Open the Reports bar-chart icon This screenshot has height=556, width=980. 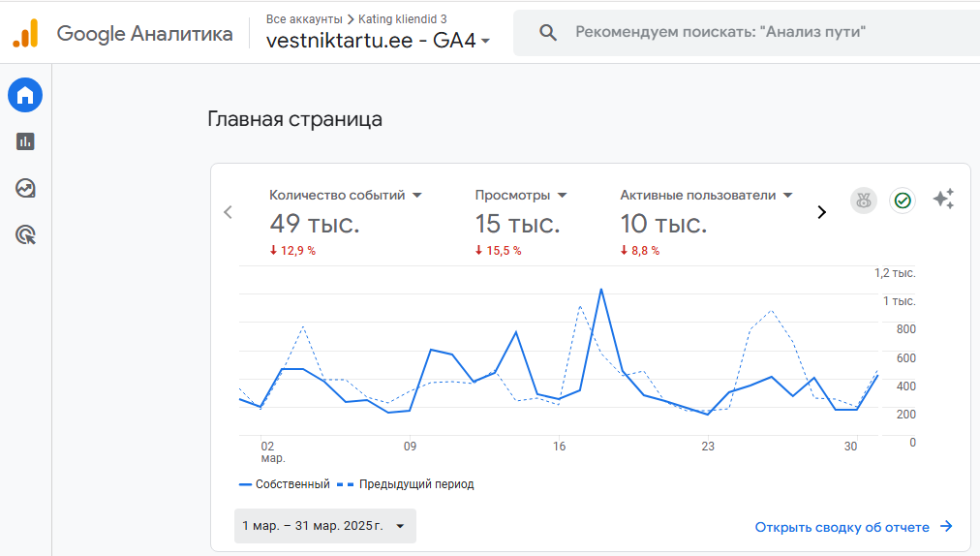coord(25,141)
